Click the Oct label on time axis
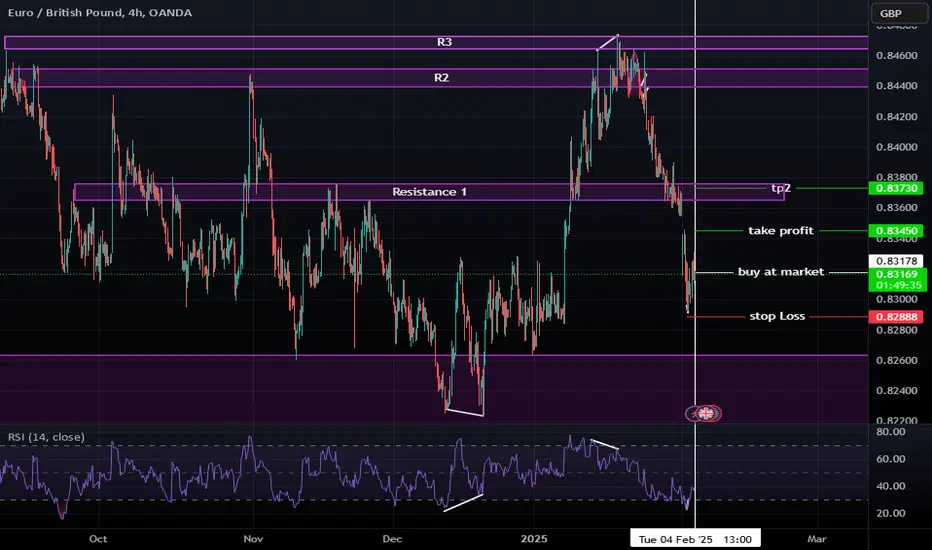The width and height of the screenshot is (932, 550). [x=98, y=539]
